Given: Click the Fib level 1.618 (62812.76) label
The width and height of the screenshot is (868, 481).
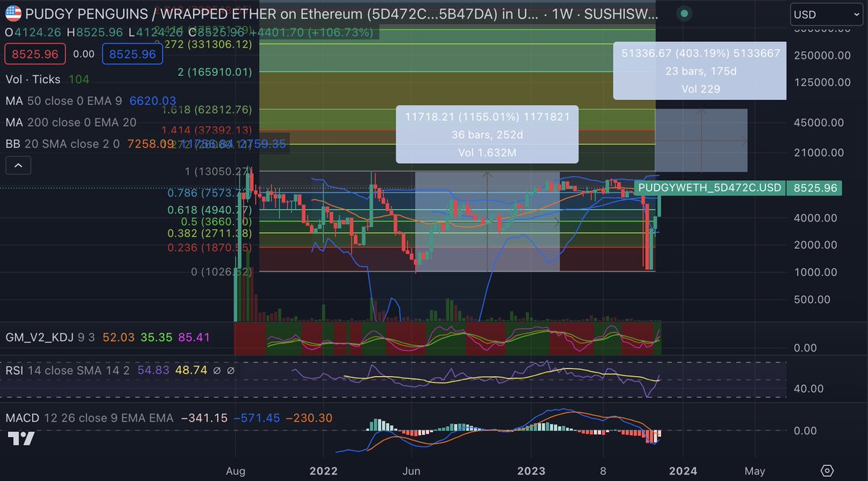Looking at the screenshot, I should point(207,110).
